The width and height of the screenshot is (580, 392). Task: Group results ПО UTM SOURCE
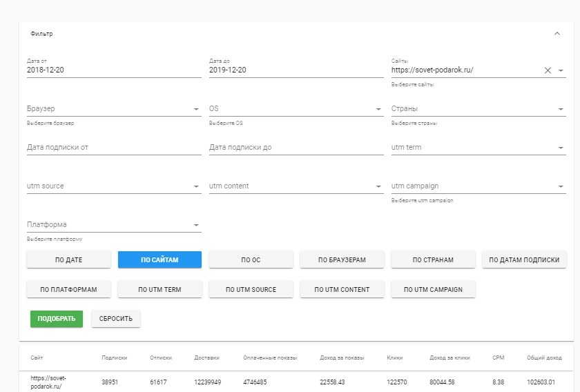pyautogui.click(x=251, y=289)
